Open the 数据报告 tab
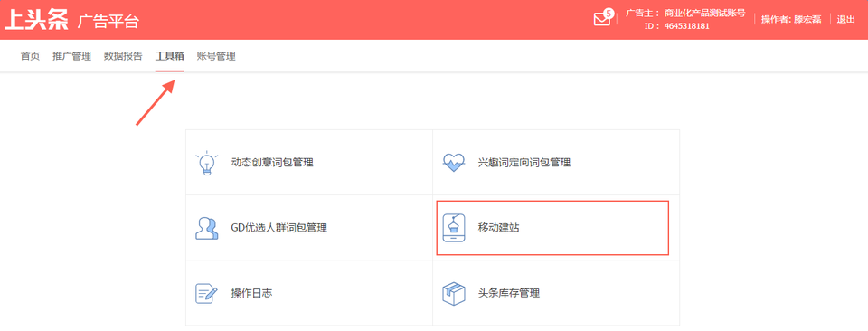Image resolution: width=868 pixels, height=331 pixels. tap(123, 56)
